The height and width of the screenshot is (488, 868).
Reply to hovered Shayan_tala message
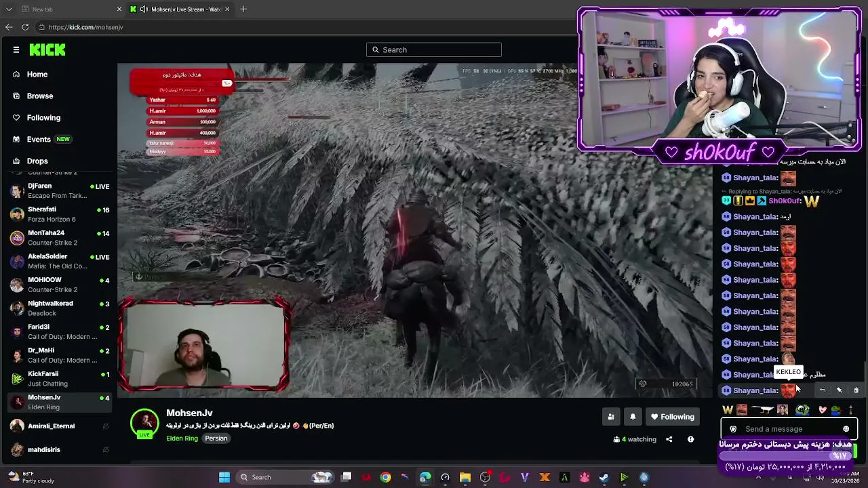pos(823,390)
